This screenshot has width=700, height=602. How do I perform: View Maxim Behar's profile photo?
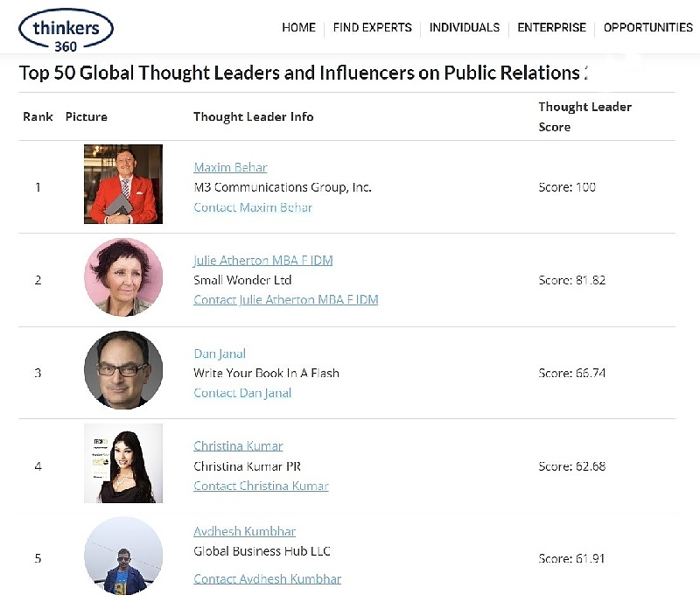point(123,184)
